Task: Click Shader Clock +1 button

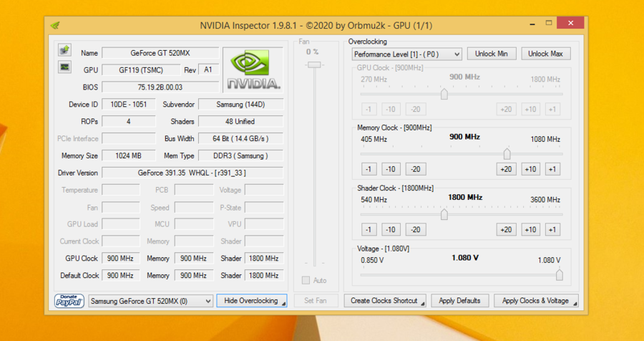Action: 552,229
